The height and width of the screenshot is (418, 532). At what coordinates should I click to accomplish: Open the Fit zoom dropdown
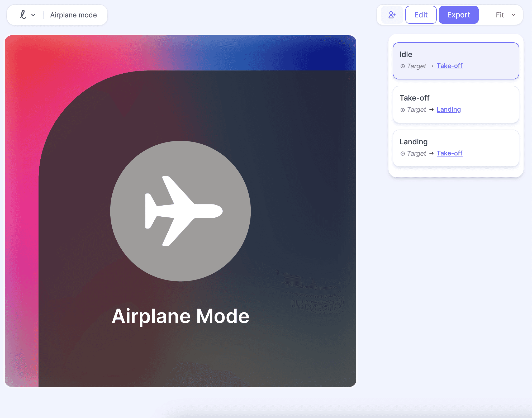(505, 15)
